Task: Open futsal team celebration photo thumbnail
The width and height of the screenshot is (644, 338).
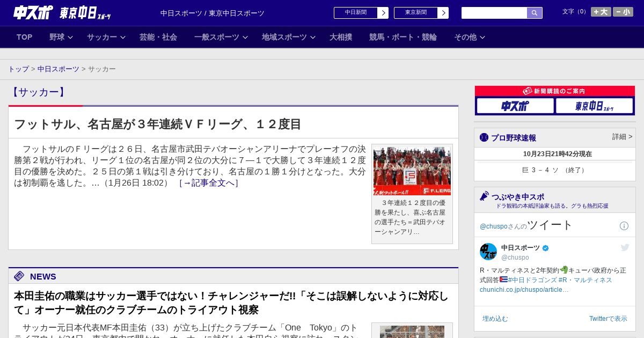Action: [x=412, y=171]
